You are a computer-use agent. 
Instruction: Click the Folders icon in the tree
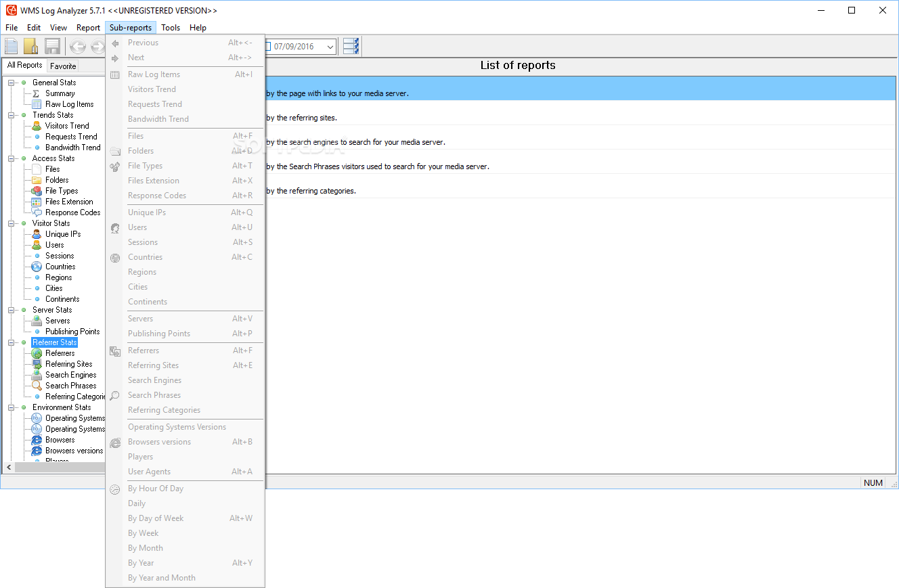coord(37,180)
